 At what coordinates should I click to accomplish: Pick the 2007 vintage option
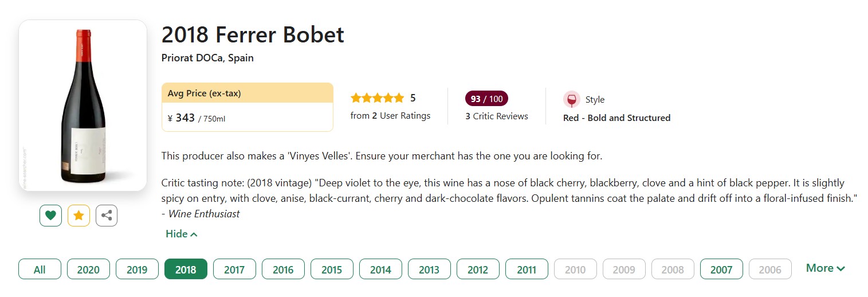tap(721, 269)
